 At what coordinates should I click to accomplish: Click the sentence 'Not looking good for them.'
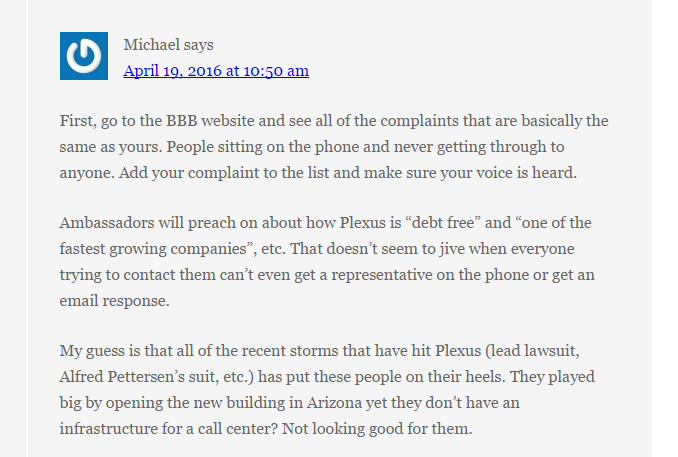click(x=377, y=428)
